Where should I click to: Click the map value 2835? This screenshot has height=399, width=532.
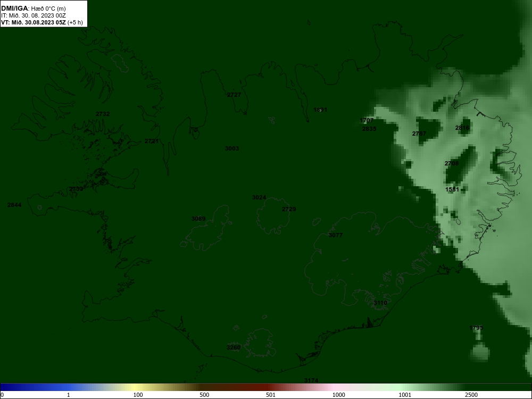(369, 129)
